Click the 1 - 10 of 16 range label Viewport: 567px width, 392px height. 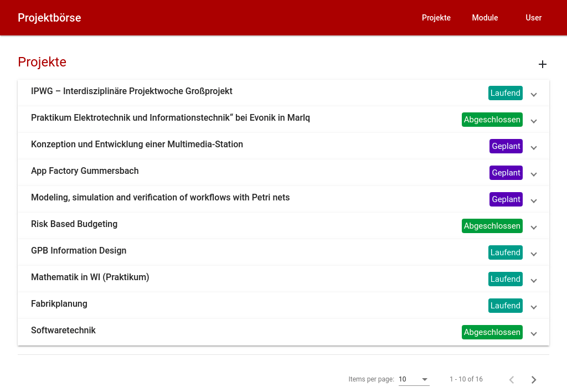coord(466,379)
